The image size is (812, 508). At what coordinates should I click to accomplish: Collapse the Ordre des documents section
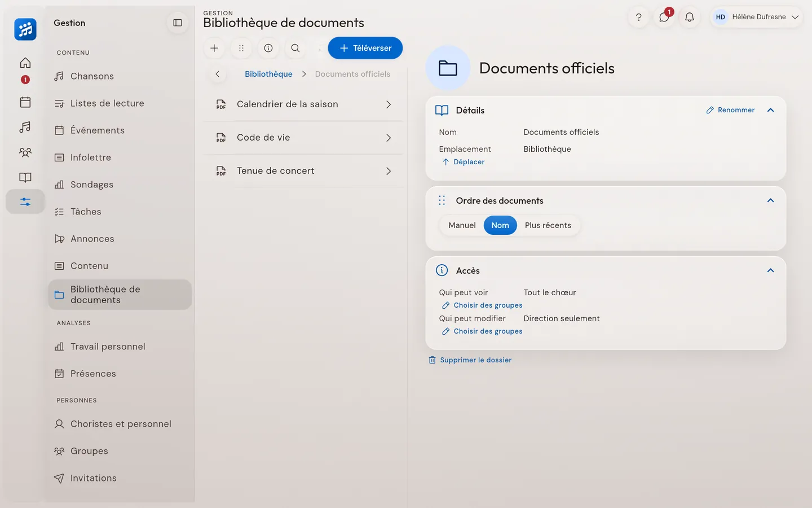(x=771, y=200)
